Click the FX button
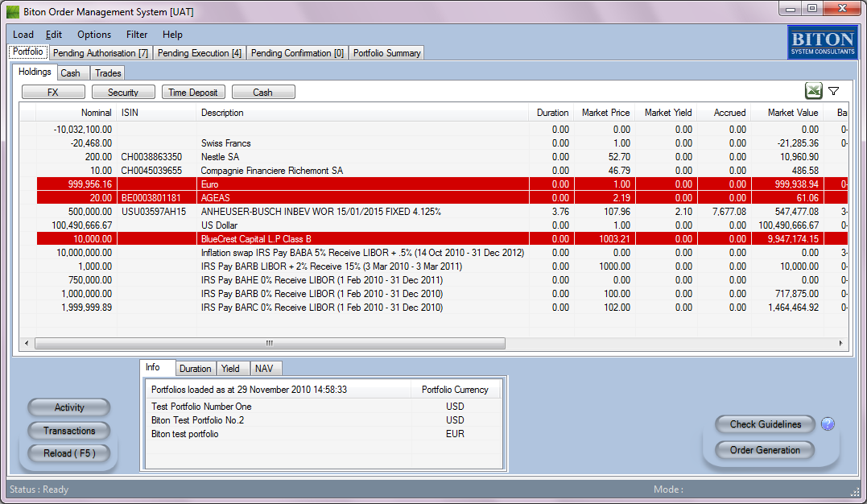The width and height of the screenshot is (867, 504). point(53,93)
